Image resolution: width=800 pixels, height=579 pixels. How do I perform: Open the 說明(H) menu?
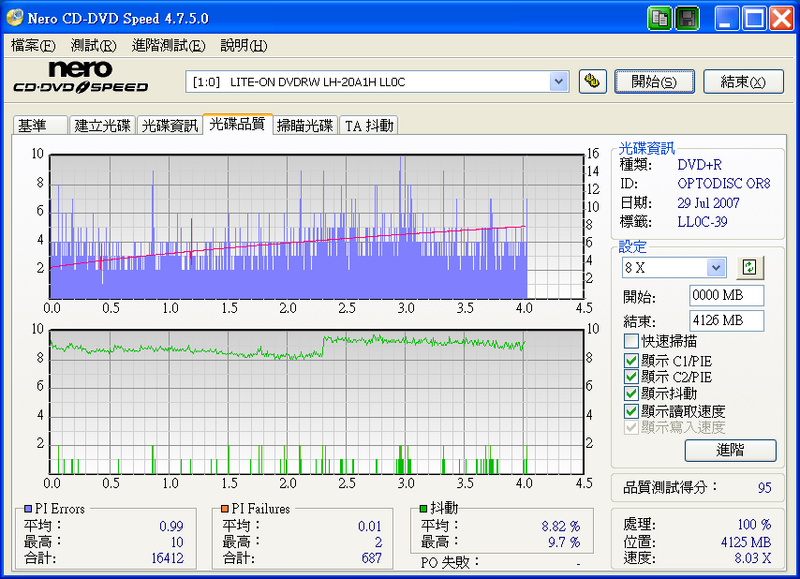click(243, 45)
